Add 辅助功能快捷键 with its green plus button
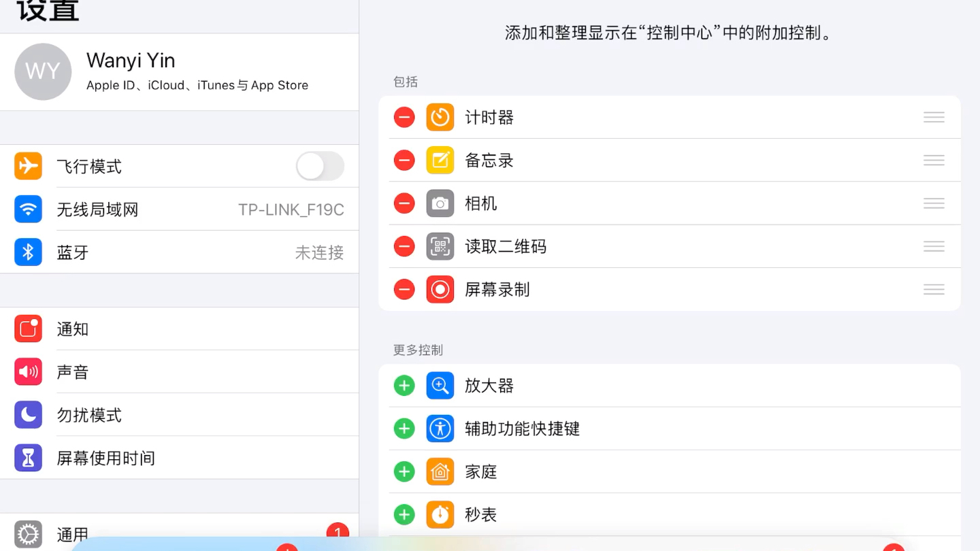 (x=404, y=429)
